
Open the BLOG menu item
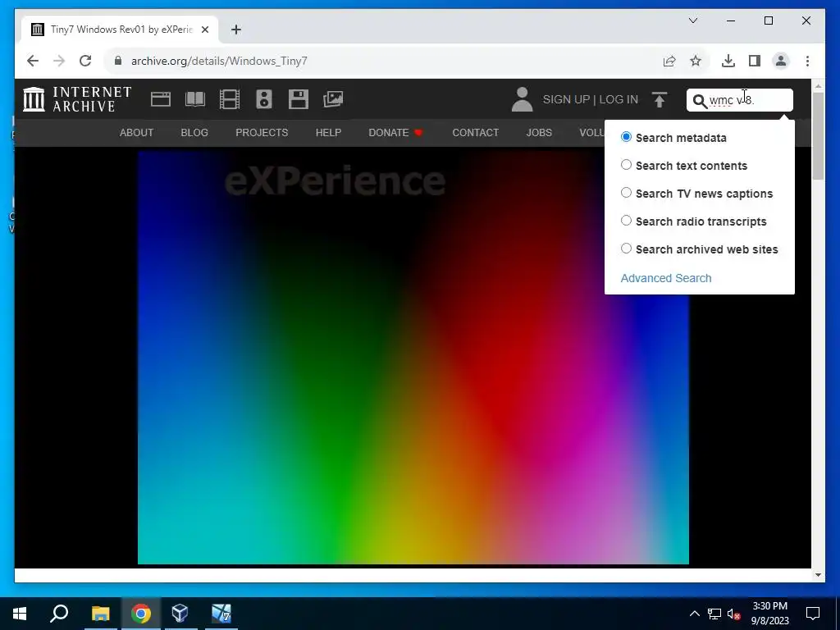(x=194, y=133)
